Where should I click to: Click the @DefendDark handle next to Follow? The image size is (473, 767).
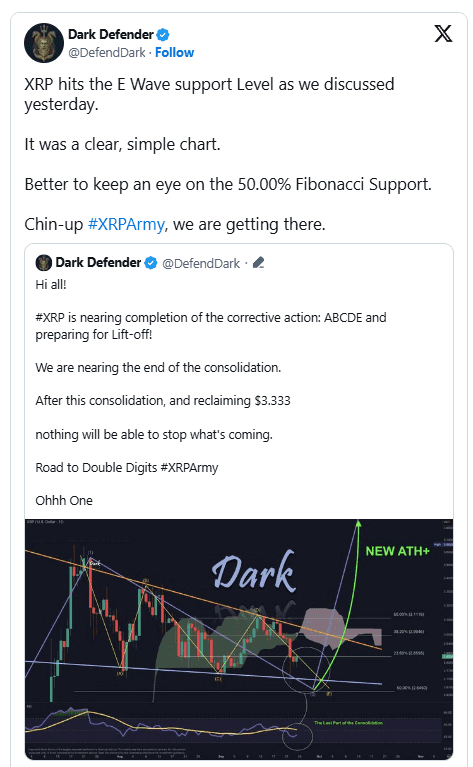(107, 52)
